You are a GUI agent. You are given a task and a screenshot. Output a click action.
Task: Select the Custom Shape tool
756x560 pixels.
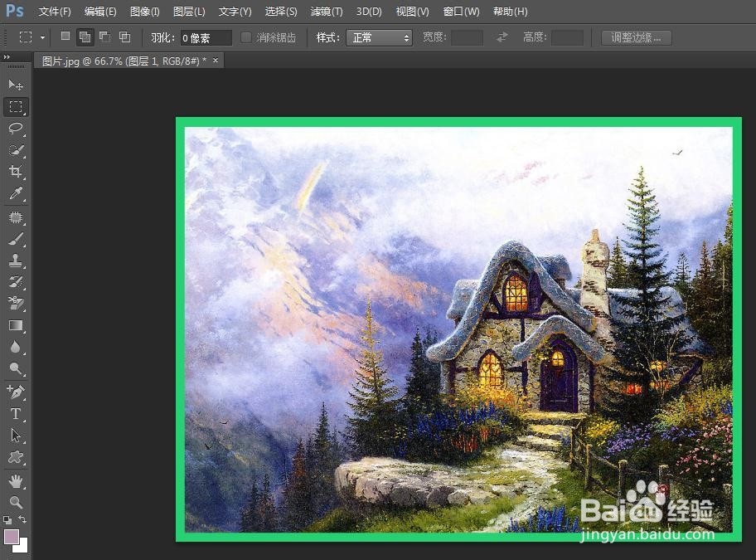click(x=16, y=457)
